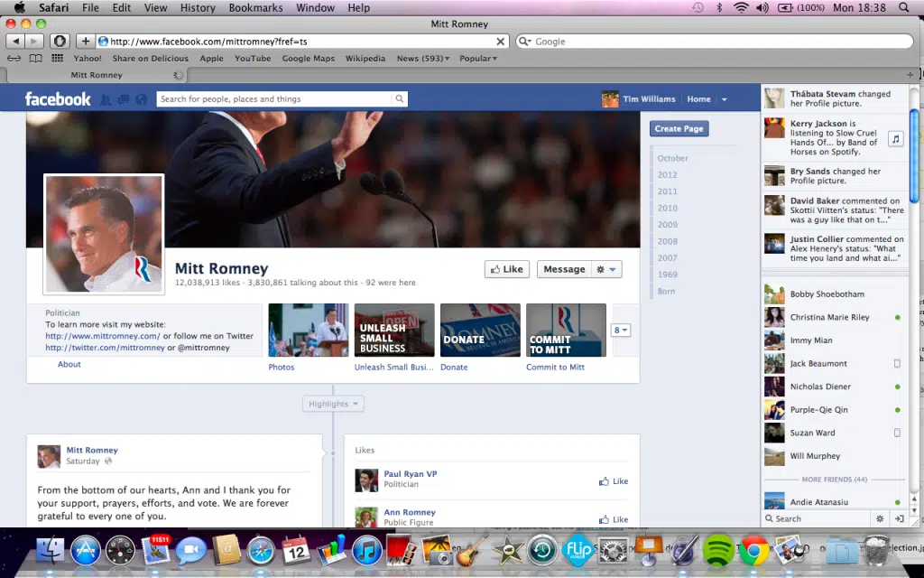Open Spotlight search in menu bar
Screen dimensions: 924x578
point(904,7)
